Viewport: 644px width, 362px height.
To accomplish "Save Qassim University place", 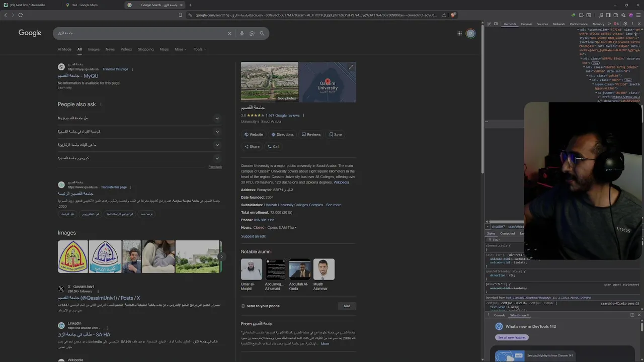I will tap(336, 134).
